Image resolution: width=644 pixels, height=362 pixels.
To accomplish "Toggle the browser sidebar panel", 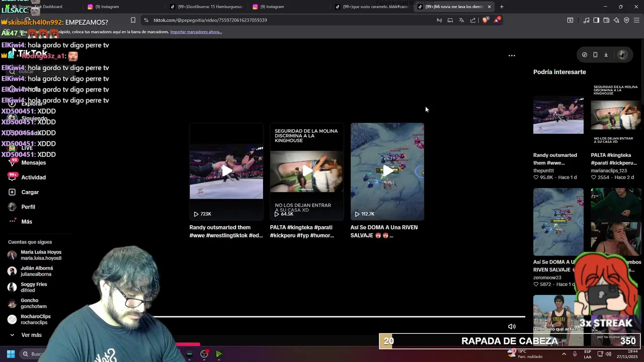I will pos(596,20).
